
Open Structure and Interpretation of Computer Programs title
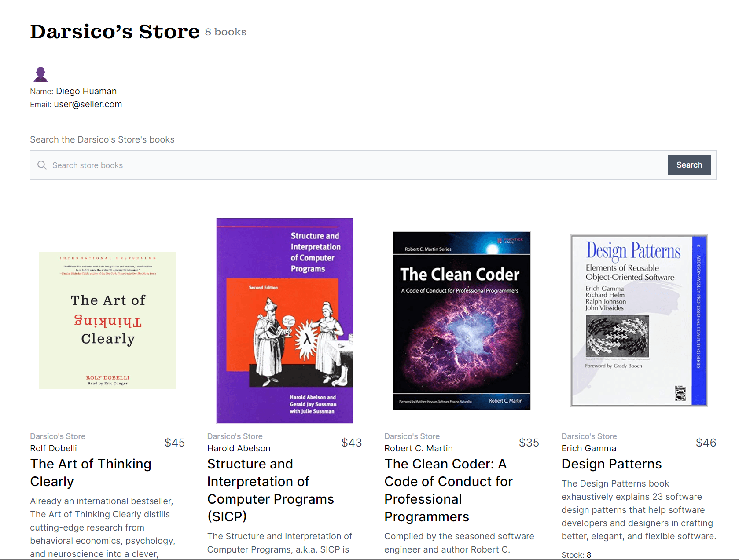click(x=270, y=490)
